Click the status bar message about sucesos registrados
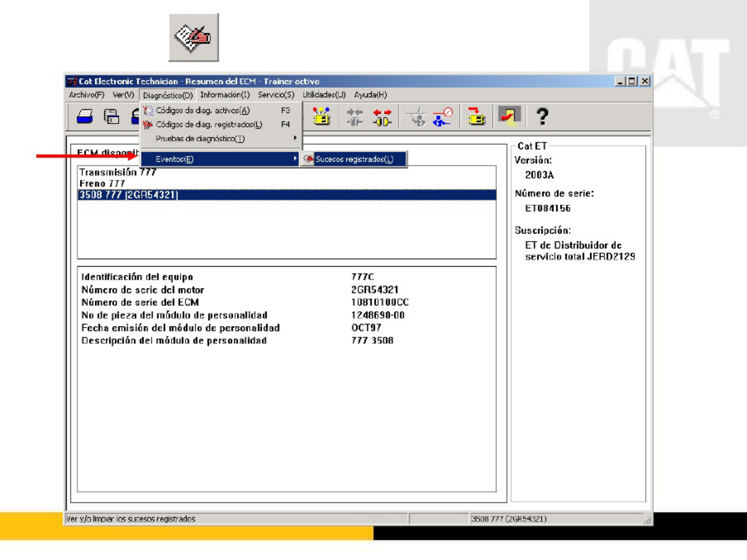This screenshot has height=560, width=747. pyautogui.click(x=131, y=519)
